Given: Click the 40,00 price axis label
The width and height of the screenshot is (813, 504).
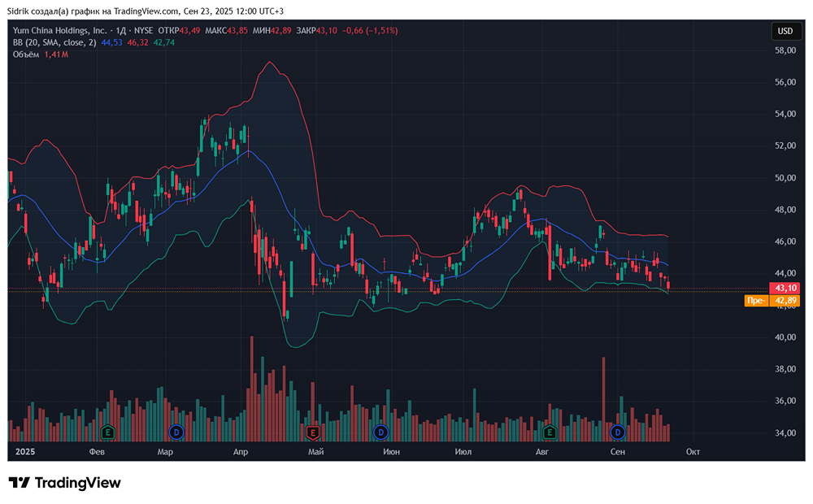Looking at the screenshot, I should point(785,337).
